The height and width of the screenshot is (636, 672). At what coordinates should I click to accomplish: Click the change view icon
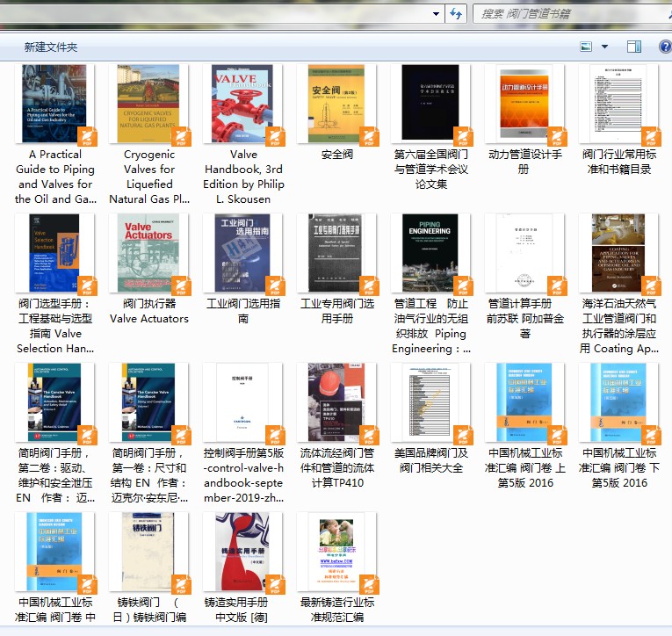click(586, 47)
